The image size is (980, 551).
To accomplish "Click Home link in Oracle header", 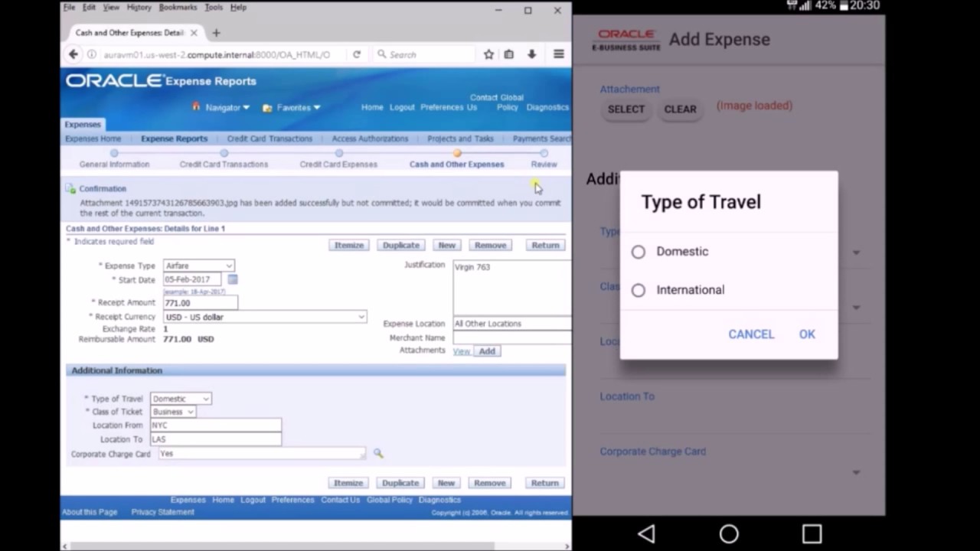I will pyautogui.click(x=372, y=108).
